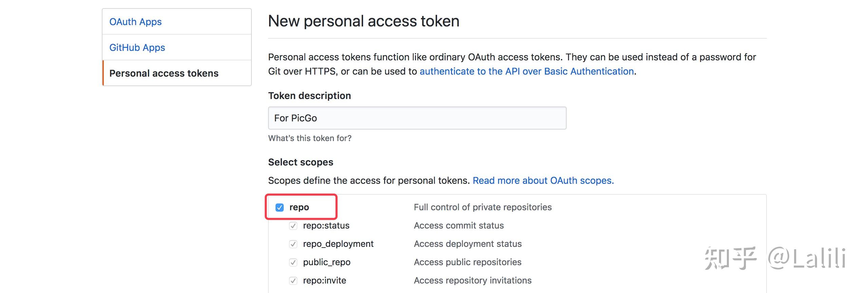Toggle access to public repositories scope

(293, 262)
